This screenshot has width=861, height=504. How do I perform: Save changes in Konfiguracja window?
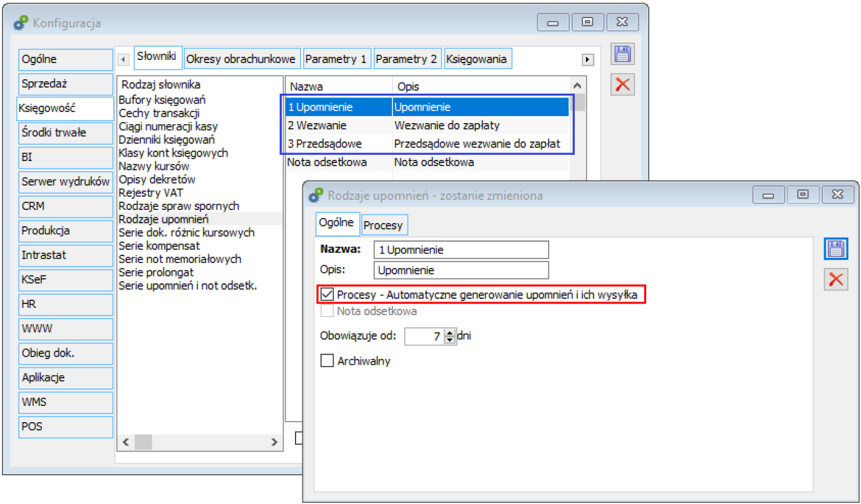click(x=622, y=54)
